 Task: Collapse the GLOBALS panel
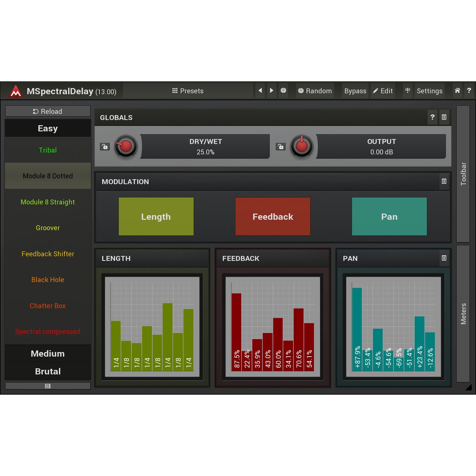pyautogui.click(x=444, y=117)
